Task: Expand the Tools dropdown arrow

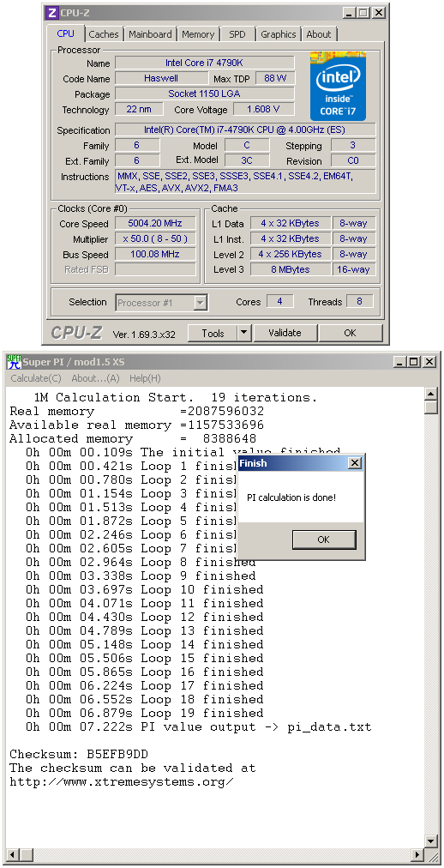Action: (244, 334)
